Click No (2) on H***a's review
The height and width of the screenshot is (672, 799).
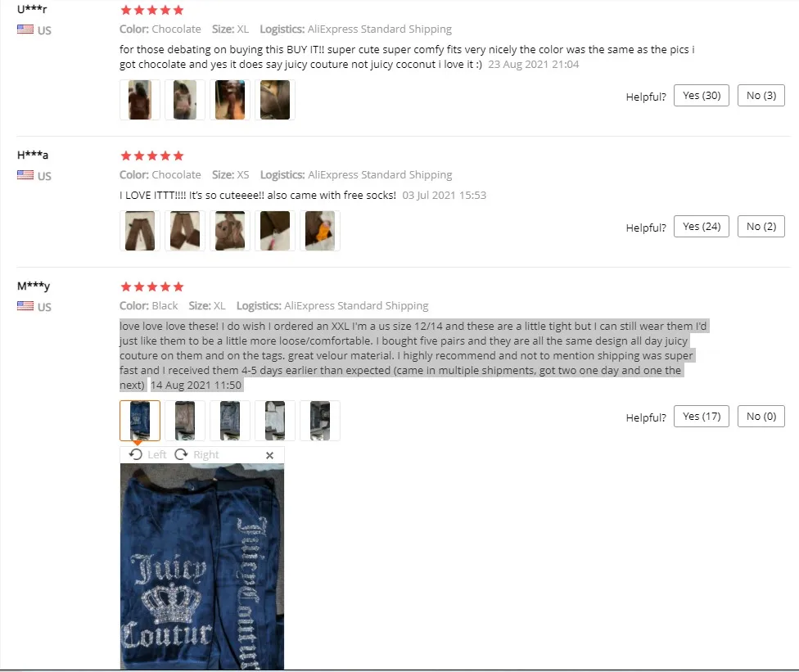tap(761, 226)
